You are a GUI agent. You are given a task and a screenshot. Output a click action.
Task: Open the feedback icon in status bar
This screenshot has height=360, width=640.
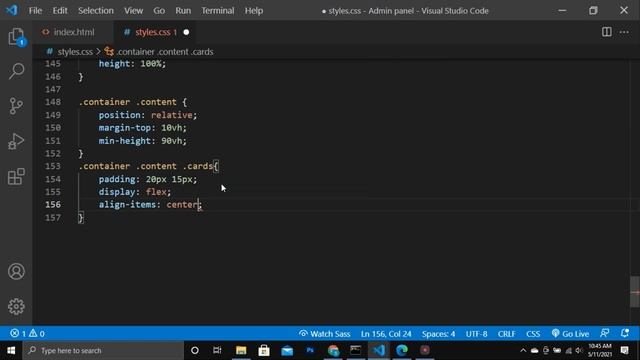pyautogui.click(x=604, y=333)
